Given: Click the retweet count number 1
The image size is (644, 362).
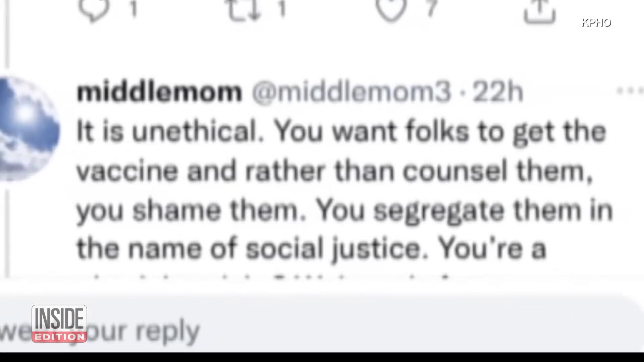Looking at the screenshot, I should 282,9.
